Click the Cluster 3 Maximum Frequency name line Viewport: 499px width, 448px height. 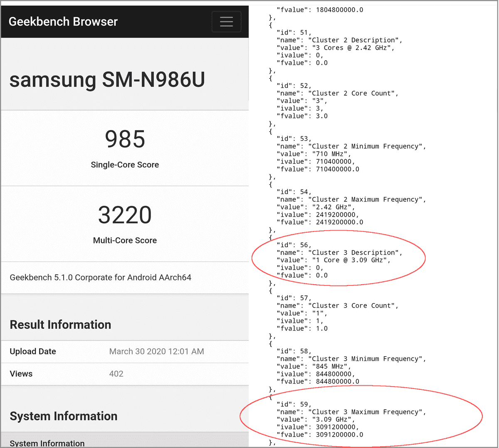pos(351,412)
